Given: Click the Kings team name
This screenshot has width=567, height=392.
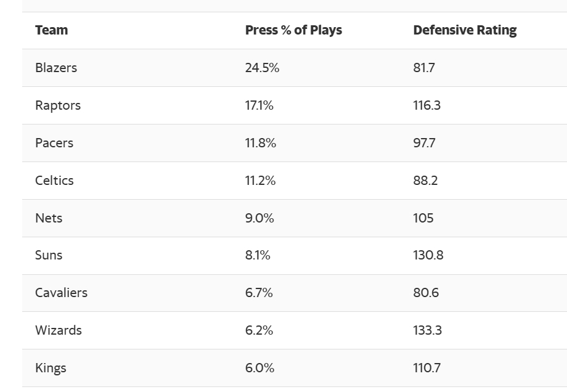Looking at the screenshot, I should (51, 368).
